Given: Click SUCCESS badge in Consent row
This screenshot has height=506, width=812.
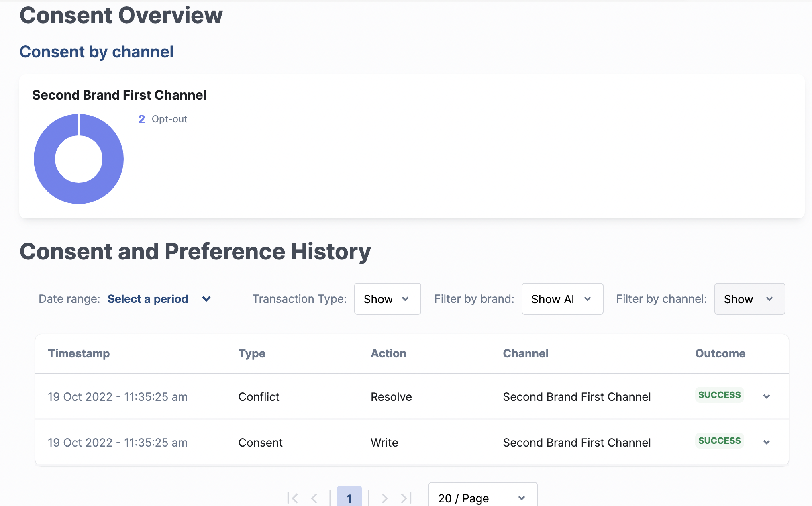Looking at the screenshot, I should (x=719, y=441).
